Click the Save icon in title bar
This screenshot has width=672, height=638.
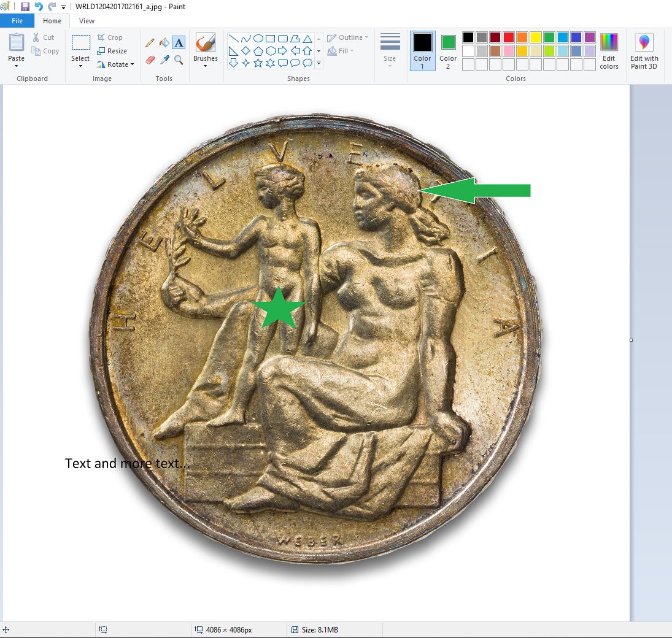[25, 6]
